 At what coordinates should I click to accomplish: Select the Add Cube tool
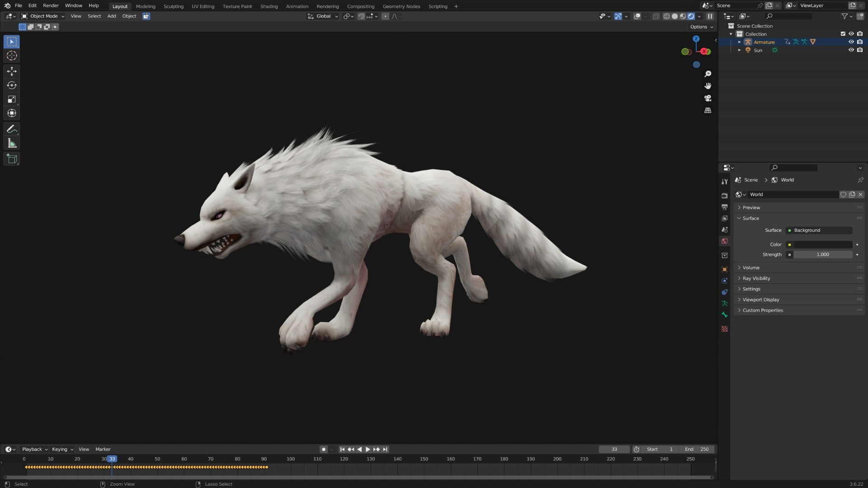pyautogui.click(x=12, y=159)
